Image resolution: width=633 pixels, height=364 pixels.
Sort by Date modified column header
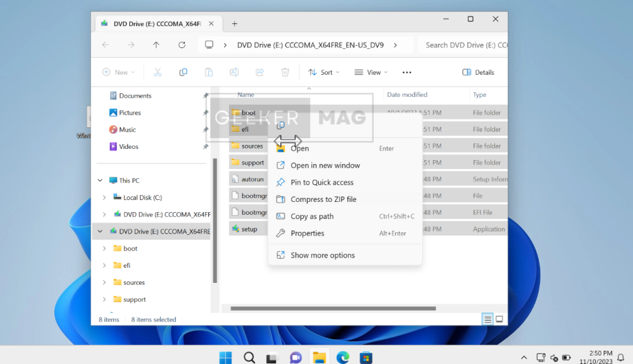pyautogui.click(x=407, y=94)
